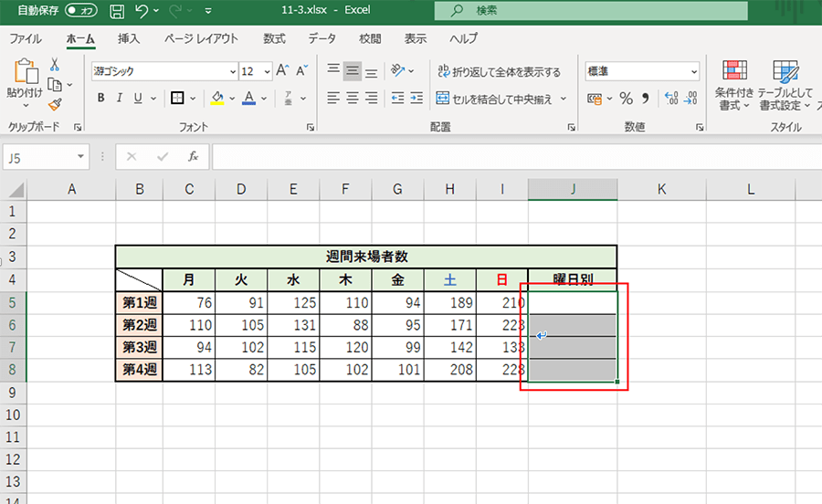Image resolution: width=822 pixels, height=504 pixels.
Task: Click 折り返して全体を表示する wrap text button
Action: [x=499, y=71]
